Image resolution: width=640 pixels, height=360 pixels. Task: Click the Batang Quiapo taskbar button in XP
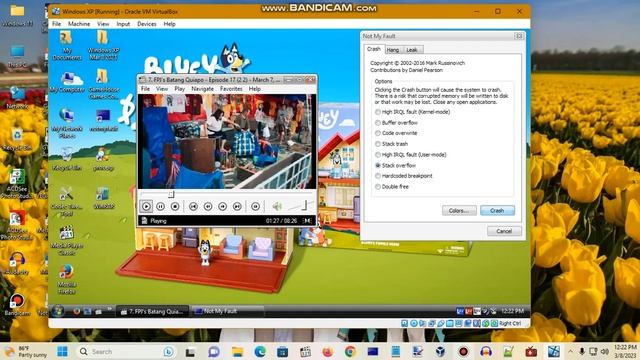152,311
